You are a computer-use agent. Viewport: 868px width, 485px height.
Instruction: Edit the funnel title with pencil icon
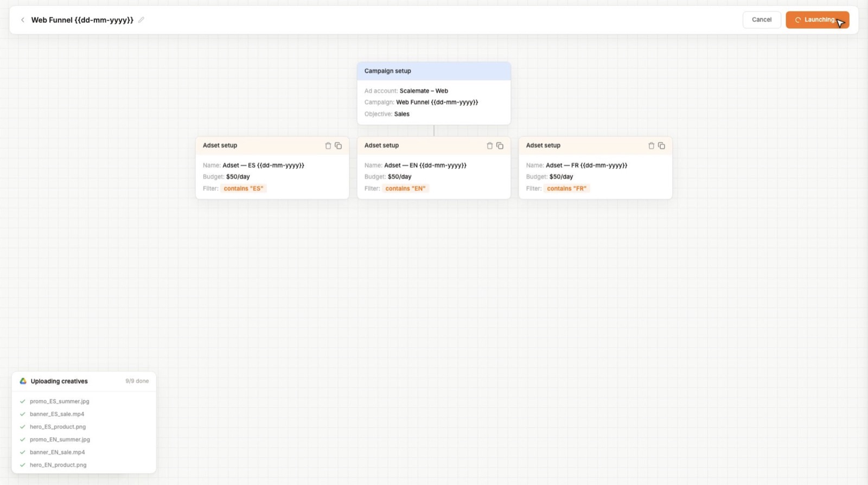click(141, 20)
